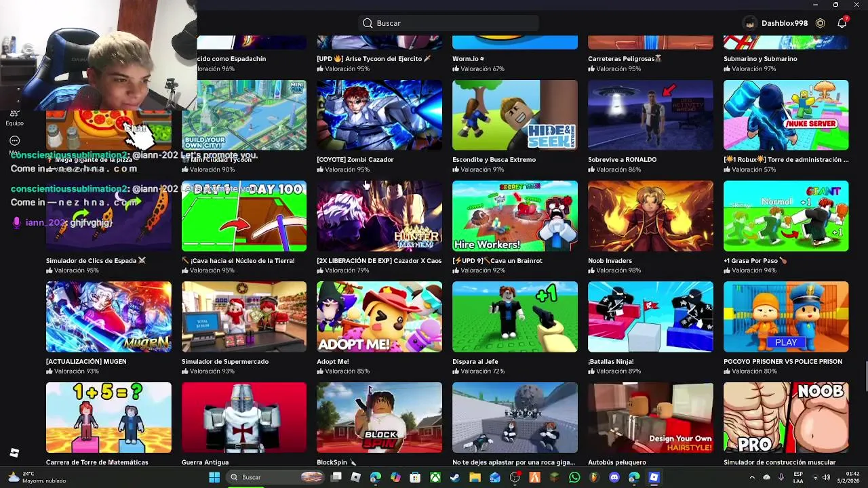This screenshot has width=868, height=488.
Task: Open the Nuke Server tower game thumbnail
Action: 786,115
